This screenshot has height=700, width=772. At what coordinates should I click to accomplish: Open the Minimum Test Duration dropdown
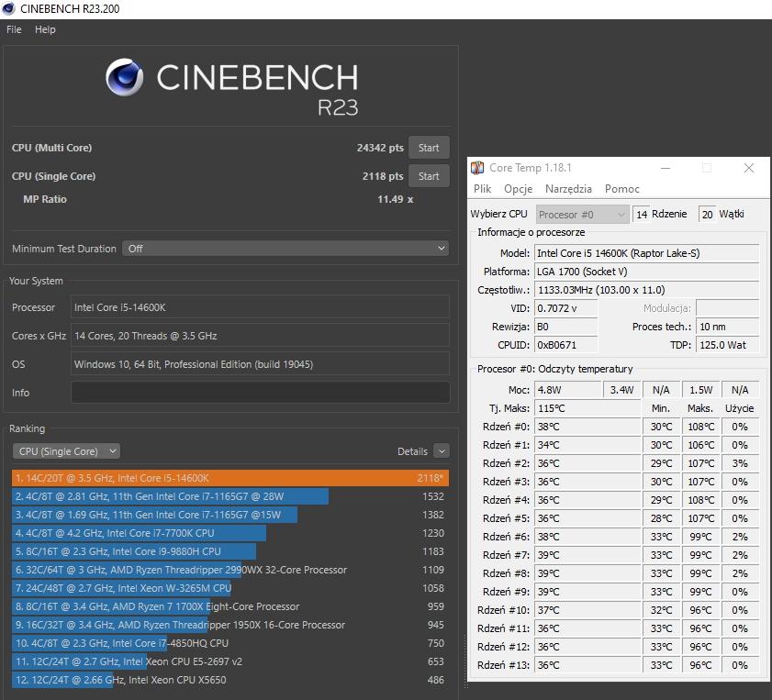[x=286, y=249]
